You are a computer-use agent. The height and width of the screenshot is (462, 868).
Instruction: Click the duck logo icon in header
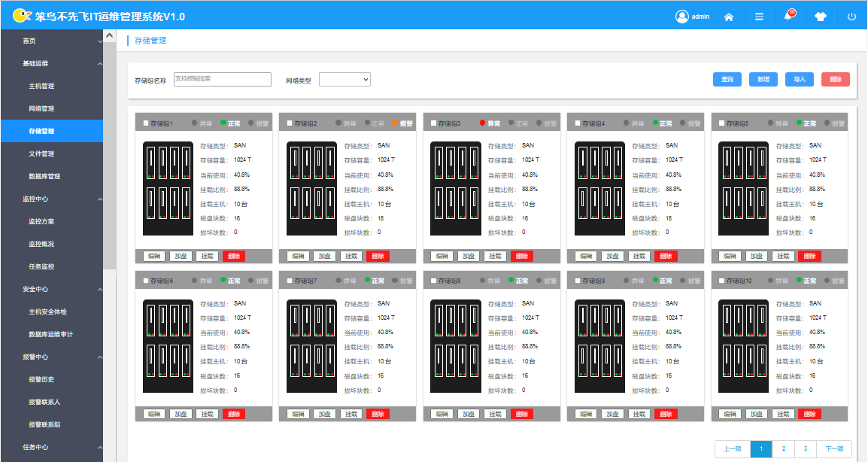[21, 16]
